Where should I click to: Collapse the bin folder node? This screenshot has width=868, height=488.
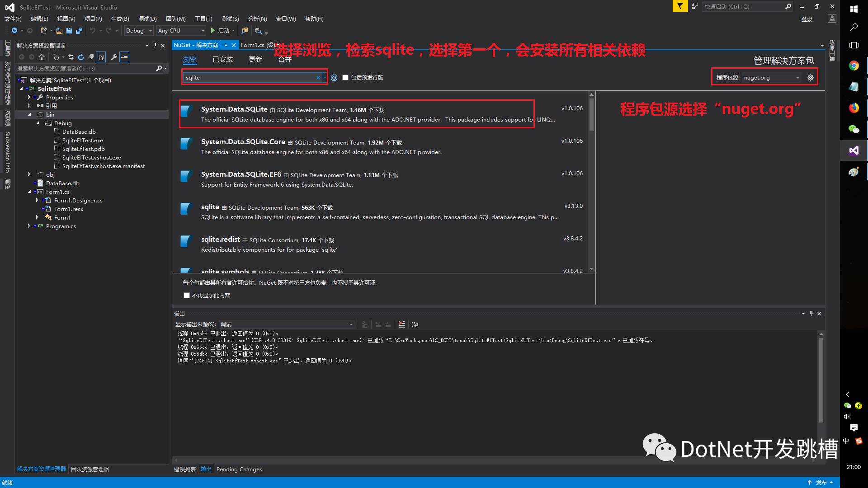tap(29, 114)
